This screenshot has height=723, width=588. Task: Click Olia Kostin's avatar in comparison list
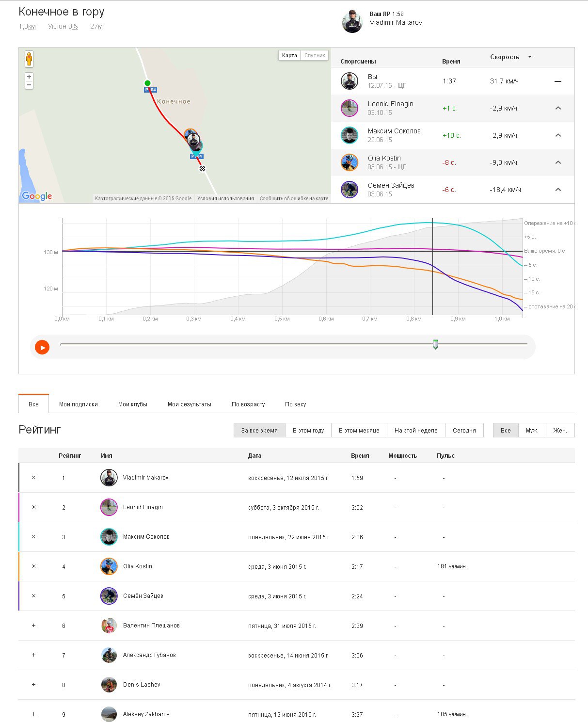click(349, 162)
